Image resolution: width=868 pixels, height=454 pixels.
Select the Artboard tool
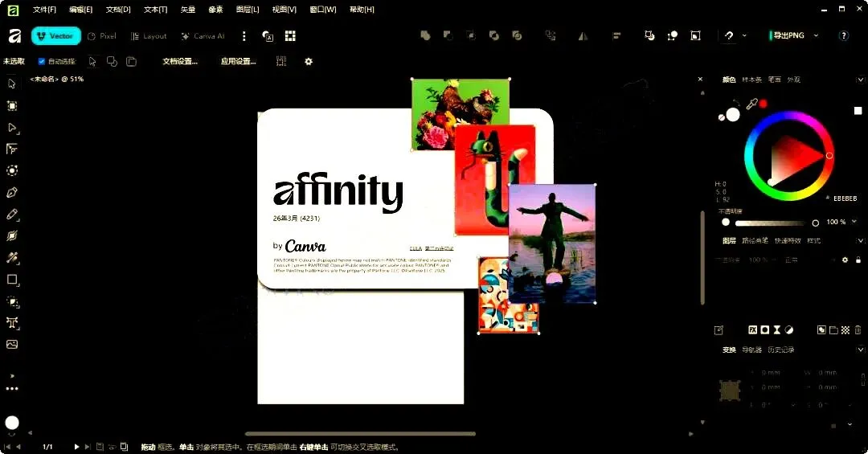coord(11,106)
